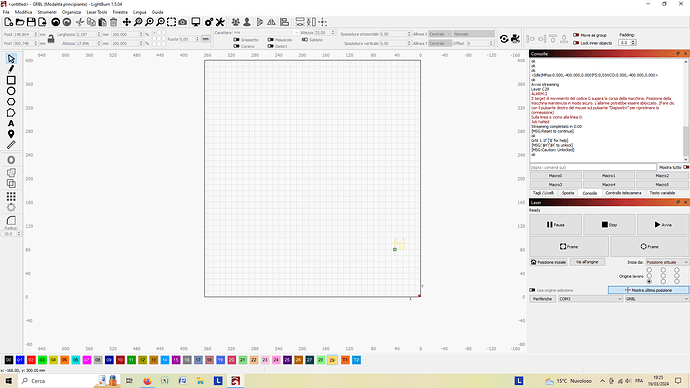Expand the Inizia da dropdown

tap(667, 262)
